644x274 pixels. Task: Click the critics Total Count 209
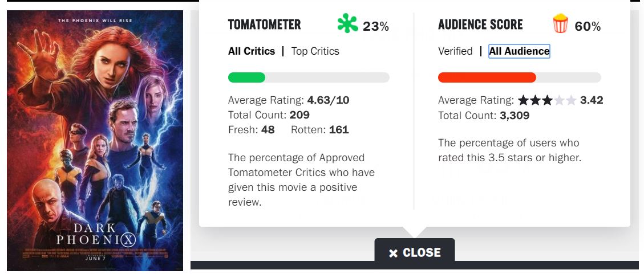pos(299,115)
